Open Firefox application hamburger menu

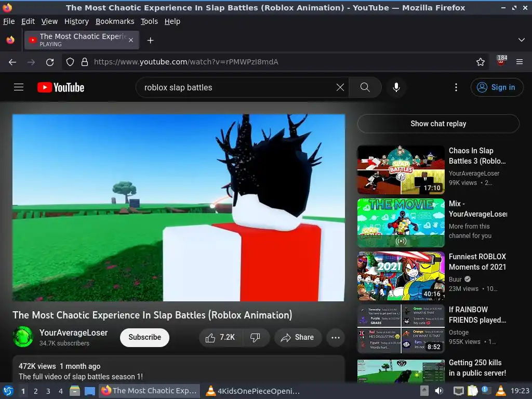click(x=520, y=62)
